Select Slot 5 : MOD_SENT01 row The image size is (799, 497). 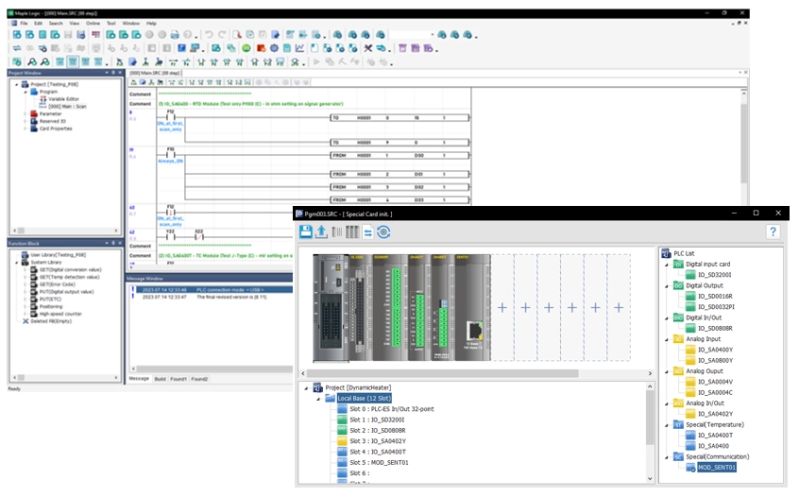[x=379, y=462]
